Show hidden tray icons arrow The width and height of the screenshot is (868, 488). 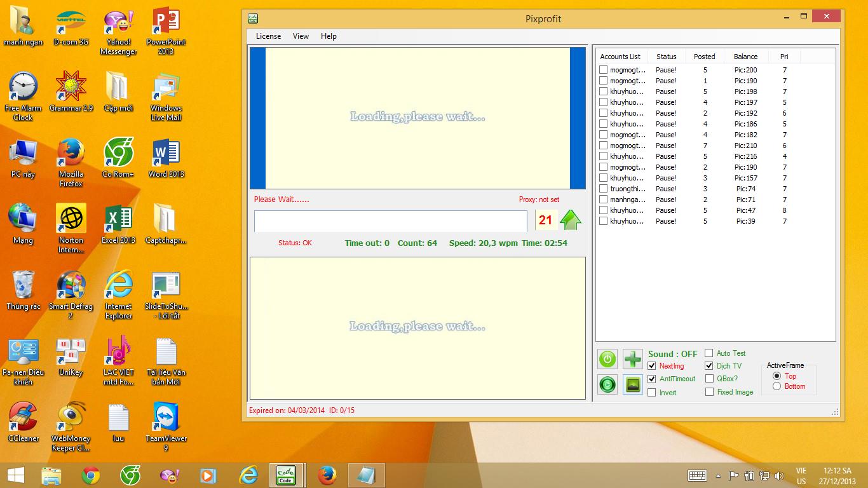[x=718, y=475]
